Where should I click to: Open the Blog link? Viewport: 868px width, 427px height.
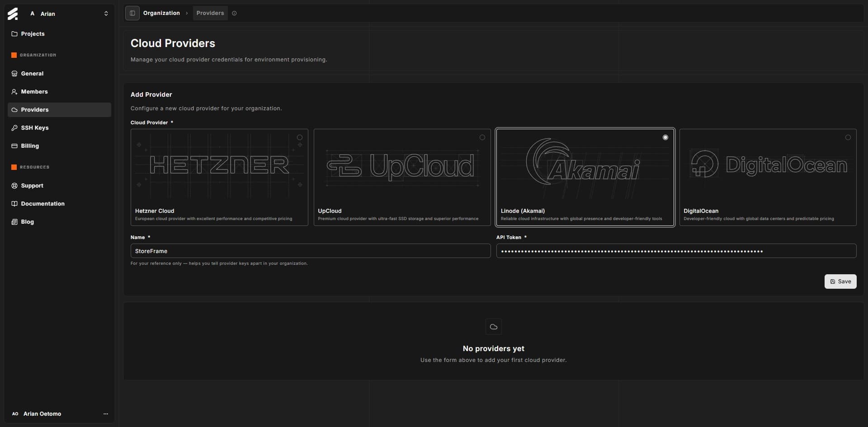(59, 222)
